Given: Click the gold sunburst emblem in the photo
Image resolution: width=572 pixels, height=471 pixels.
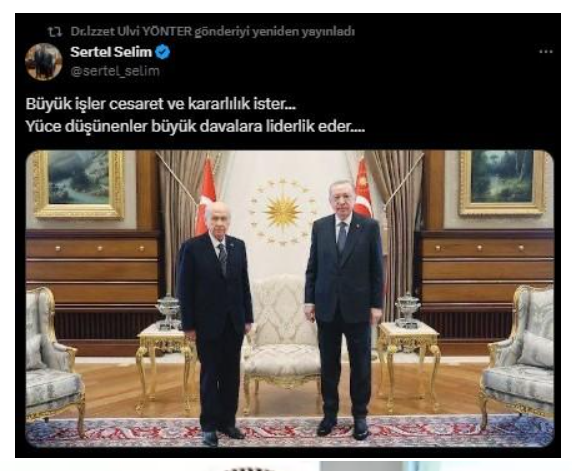Looking at the screenshot, I should [x=282, y=212].
